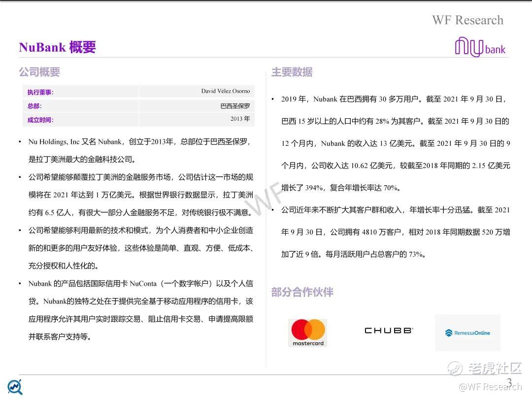Click the line '是拉丁美洲最大的金融科技公司。'
The image size is (532, 399).
coord(82,160)
